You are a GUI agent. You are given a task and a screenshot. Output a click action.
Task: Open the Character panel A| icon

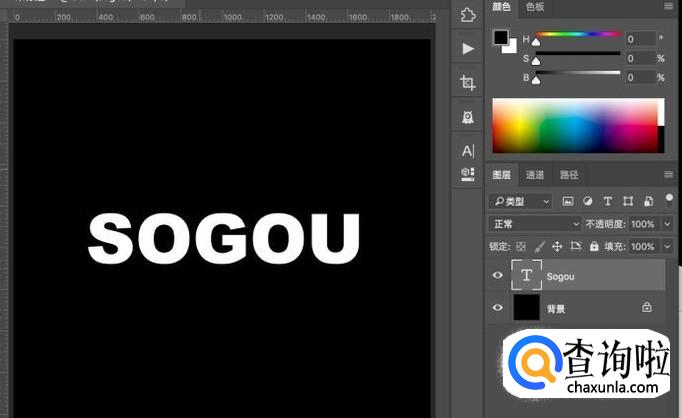[x=468, y=151]
